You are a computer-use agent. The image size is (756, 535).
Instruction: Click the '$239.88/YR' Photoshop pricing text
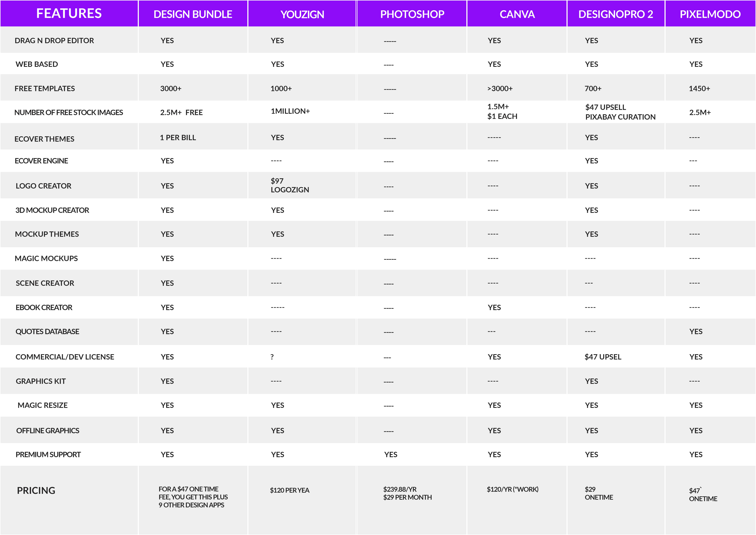[400, 489]
